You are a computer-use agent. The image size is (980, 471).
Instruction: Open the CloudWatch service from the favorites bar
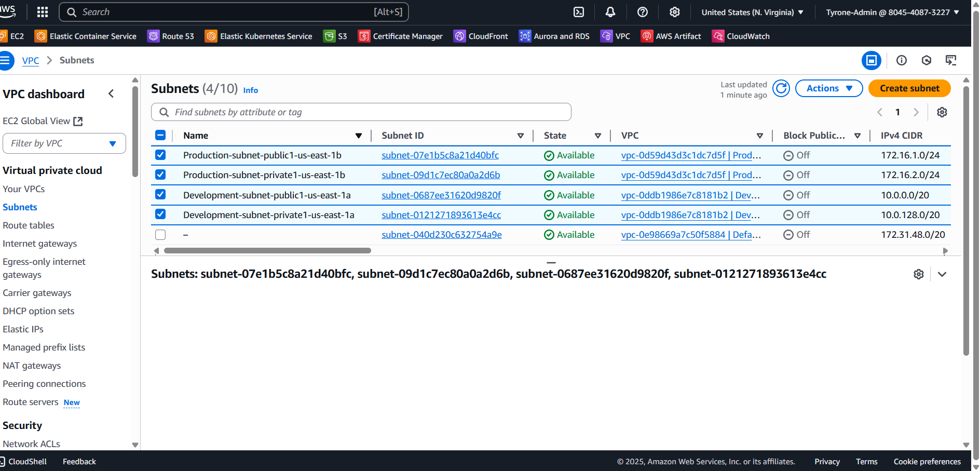[741, 36]
